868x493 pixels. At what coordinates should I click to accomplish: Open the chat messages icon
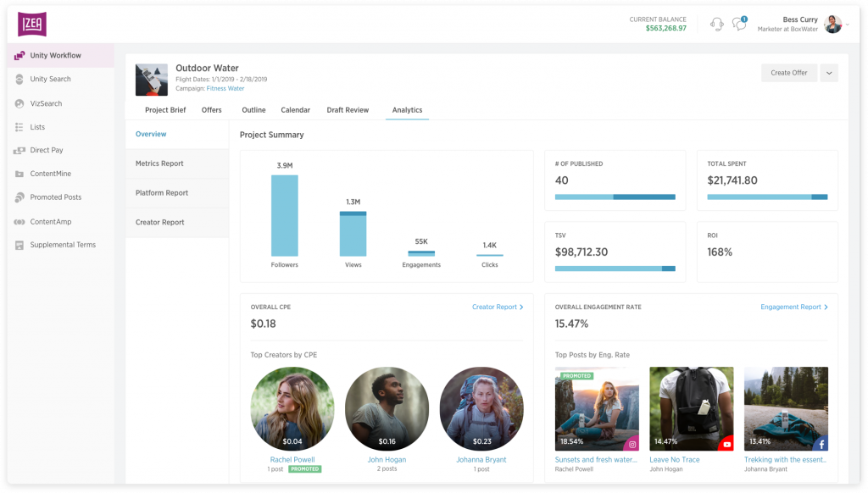(739, 24)
